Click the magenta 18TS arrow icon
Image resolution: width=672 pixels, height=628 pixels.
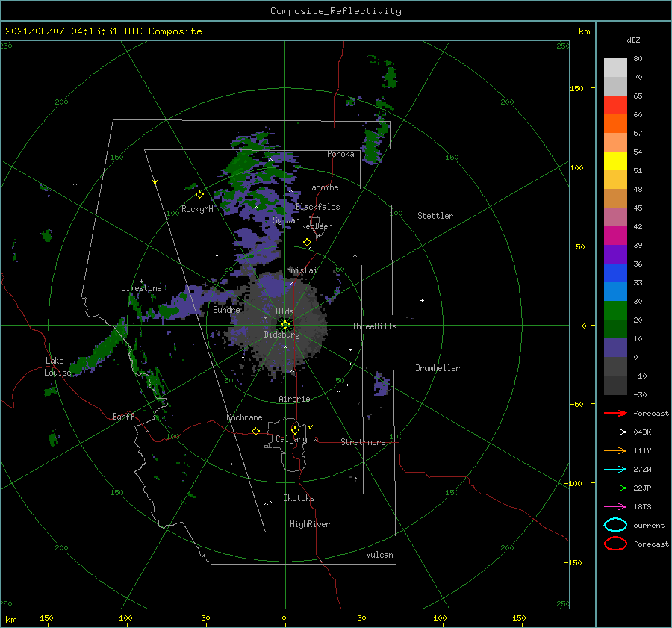tap(615, 507)
